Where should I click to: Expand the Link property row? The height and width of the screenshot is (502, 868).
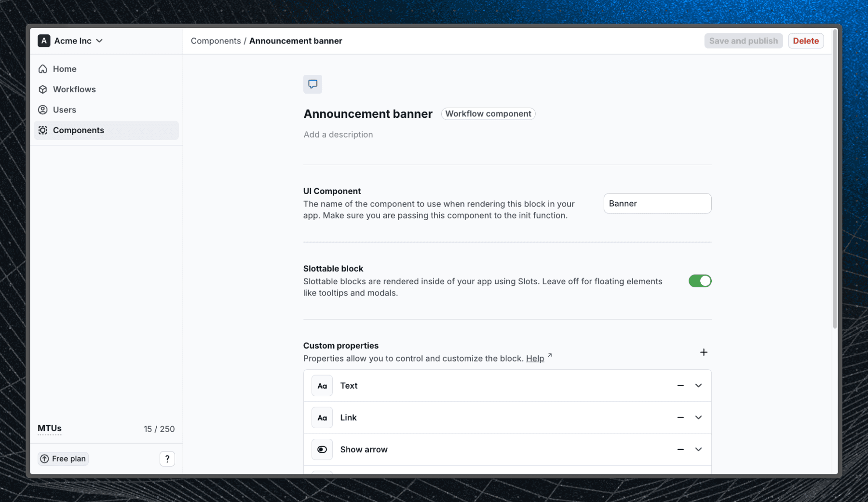[698, 418]
